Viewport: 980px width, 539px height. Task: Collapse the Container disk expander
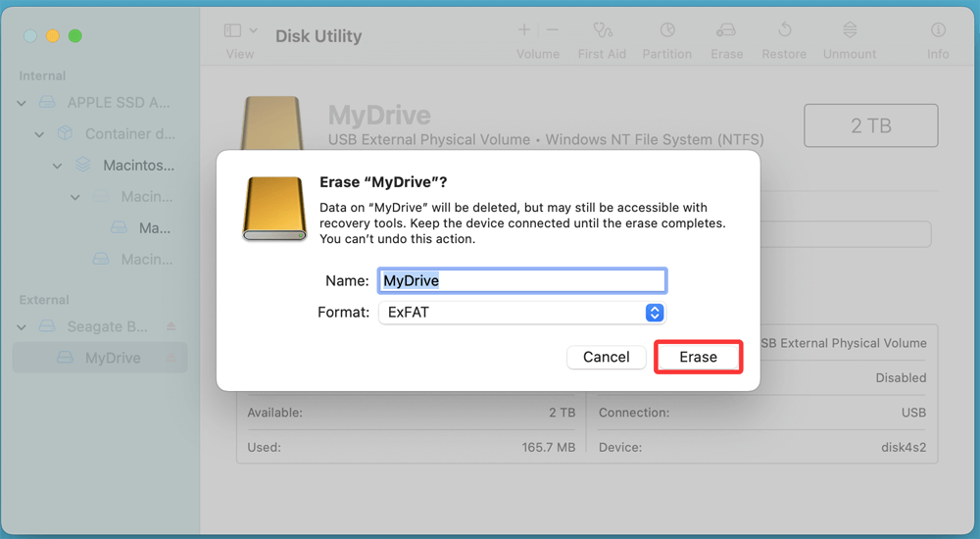[40, 134]
